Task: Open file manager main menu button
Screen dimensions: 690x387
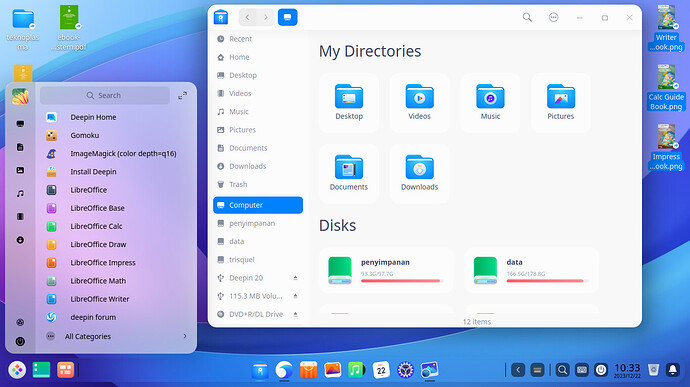Action: pyautogui.click(x=554, y=17)
